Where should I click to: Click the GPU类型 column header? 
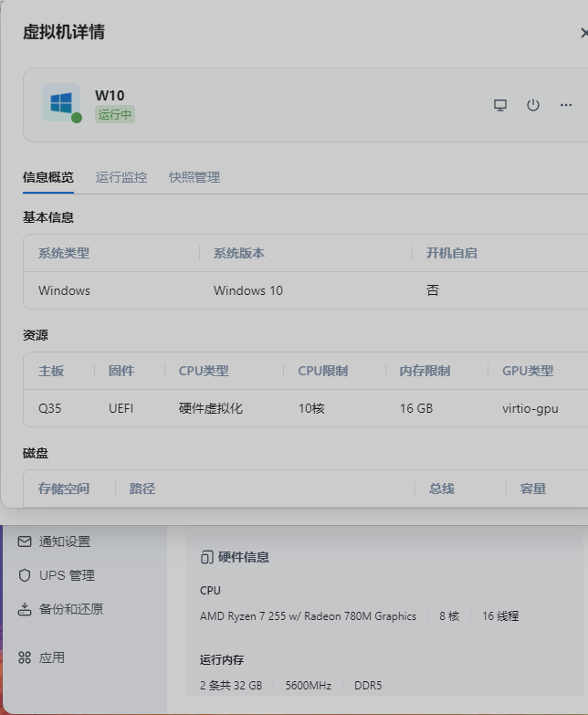528,371
